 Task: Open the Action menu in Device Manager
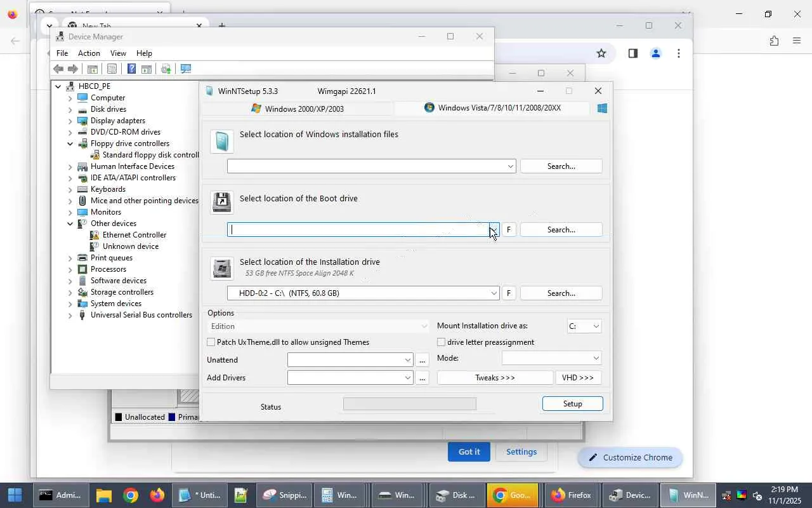(89, 53)
